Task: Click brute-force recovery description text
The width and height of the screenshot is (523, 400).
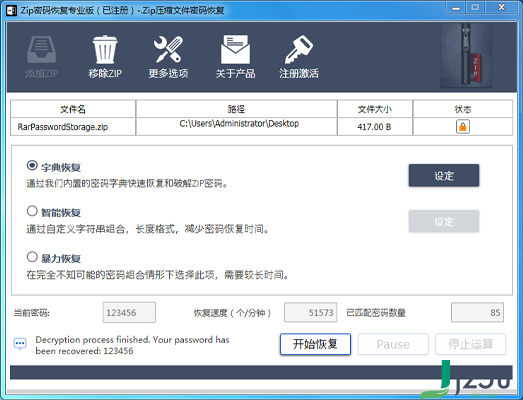Action: 157,275
